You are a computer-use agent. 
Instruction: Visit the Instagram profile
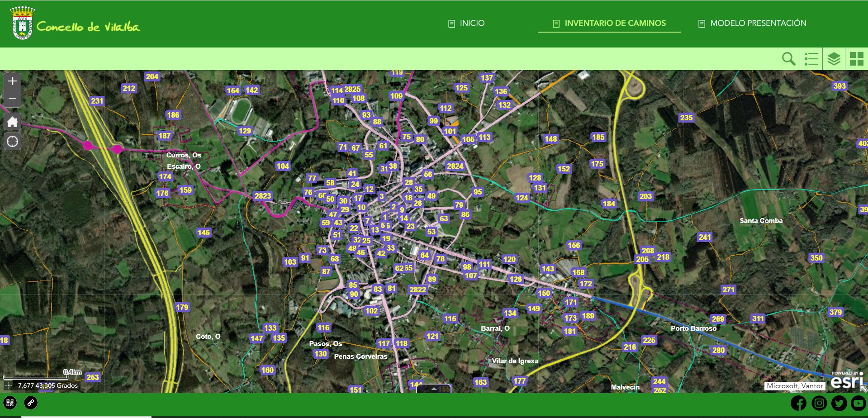click(x=819, y=403)
